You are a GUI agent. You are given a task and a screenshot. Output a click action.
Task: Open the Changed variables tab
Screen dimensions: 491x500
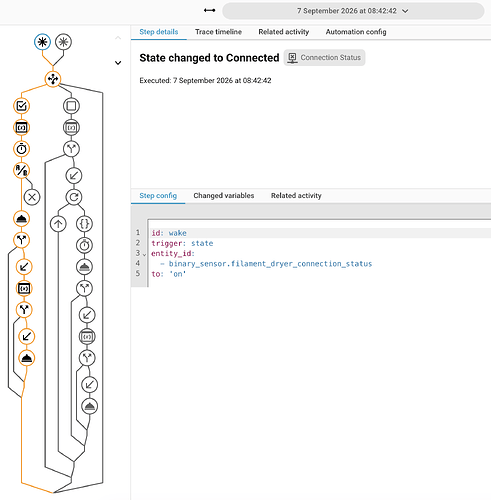224,196
